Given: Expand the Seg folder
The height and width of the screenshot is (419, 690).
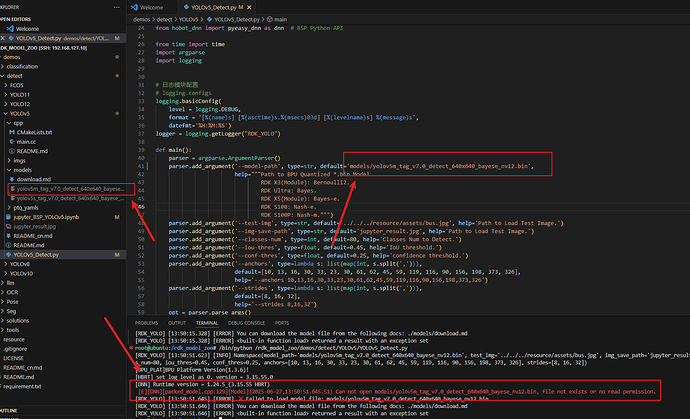Looking at the screenshot, I should click(11, 311).
